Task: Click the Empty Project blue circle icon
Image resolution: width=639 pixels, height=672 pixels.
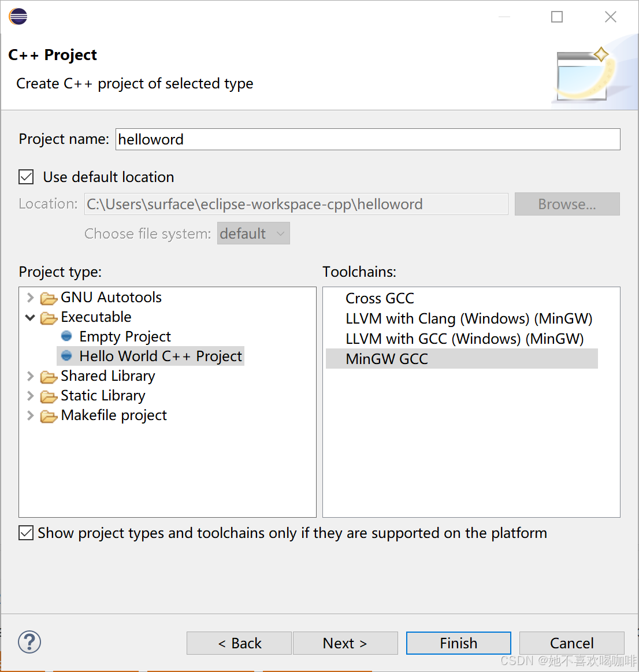Action: tap(66, 336)
